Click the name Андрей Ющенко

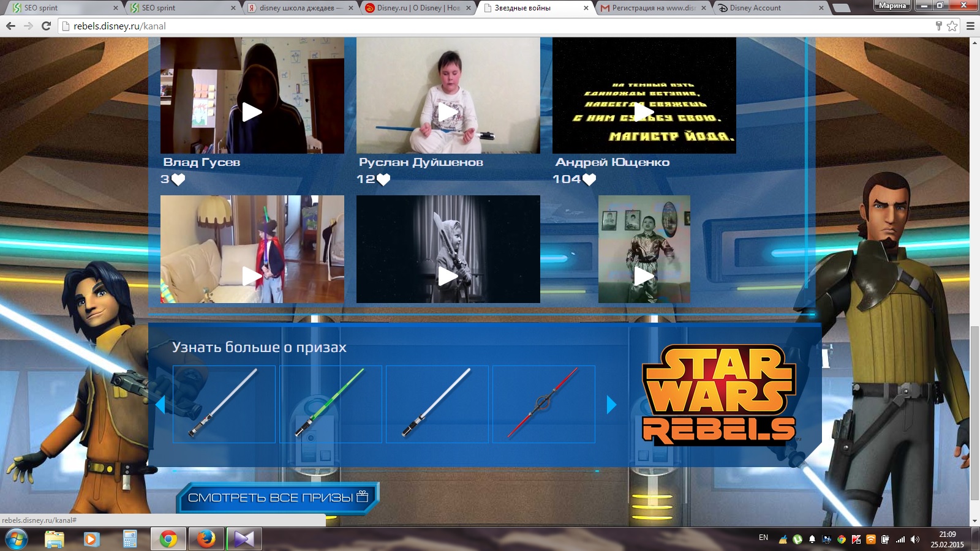(x=612, y=162)
